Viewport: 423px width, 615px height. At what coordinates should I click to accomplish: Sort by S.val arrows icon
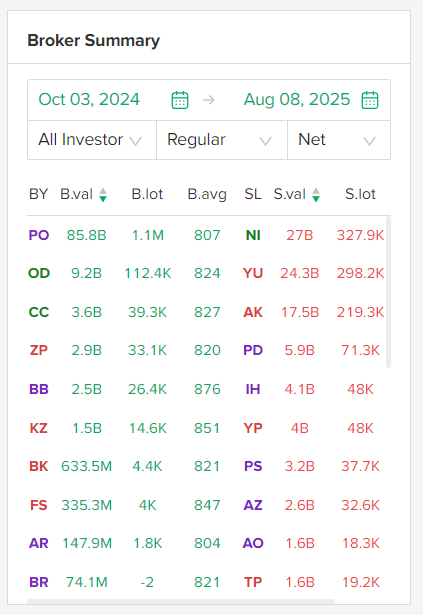coord(316,195)
